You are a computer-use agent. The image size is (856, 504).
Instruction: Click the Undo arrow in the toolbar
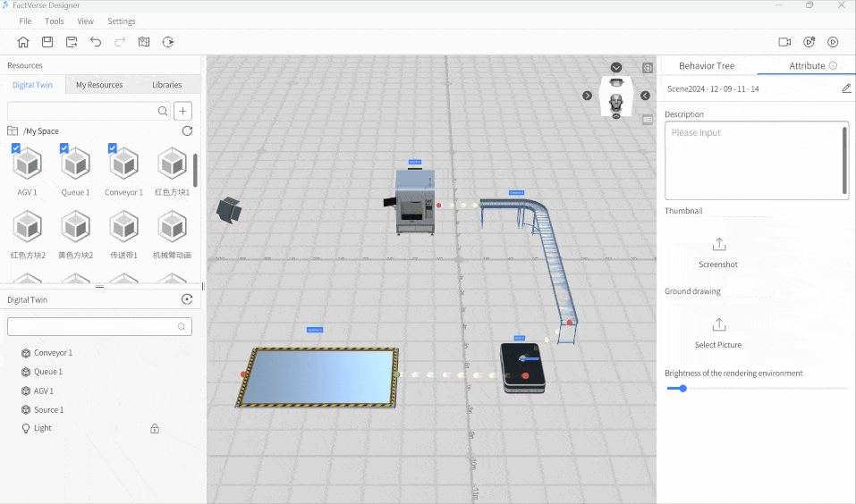pyautogui.click(x=96, y=42)
